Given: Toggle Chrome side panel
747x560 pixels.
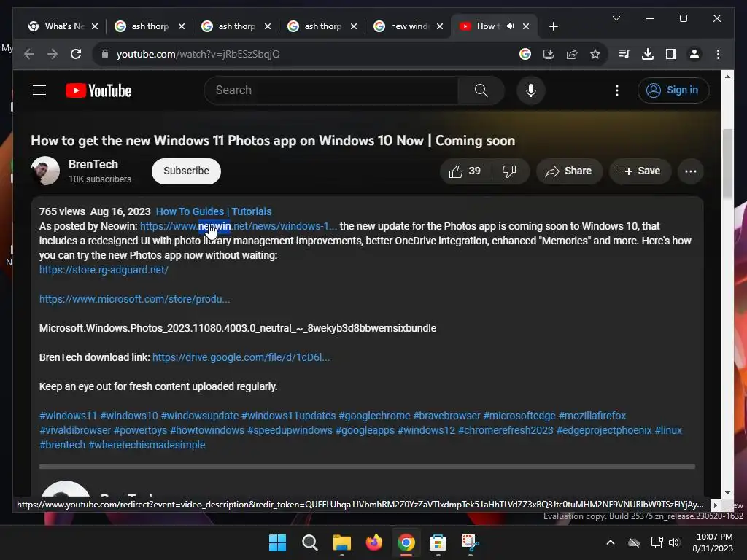Looking at the screenshot, I should point(671,54).
